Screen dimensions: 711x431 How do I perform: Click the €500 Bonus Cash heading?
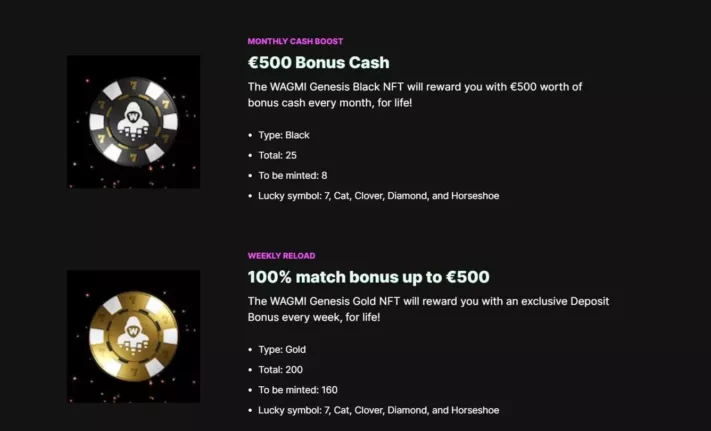pyautogui.click(x=318, y=63)
